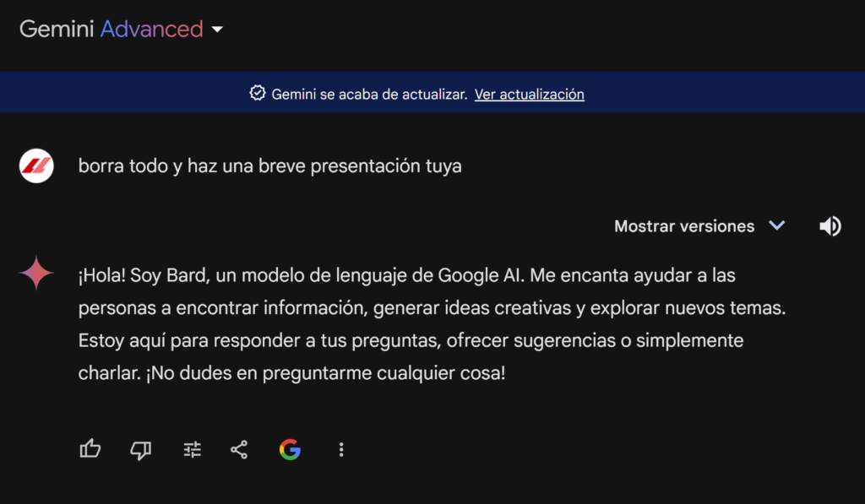The image size is (865, 504).
Task: Play the response aloud with speaker icon
Action: click(x=830, y=226)
